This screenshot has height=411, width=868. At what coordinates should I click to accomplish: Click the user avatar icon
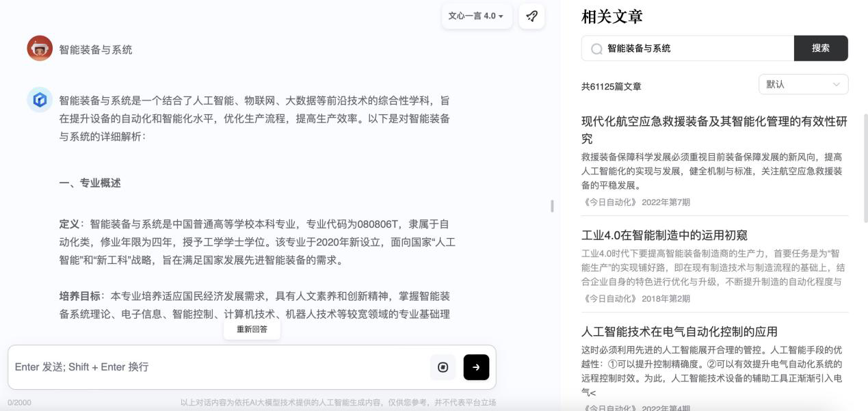pyautogui.click(x=40, y=49)
